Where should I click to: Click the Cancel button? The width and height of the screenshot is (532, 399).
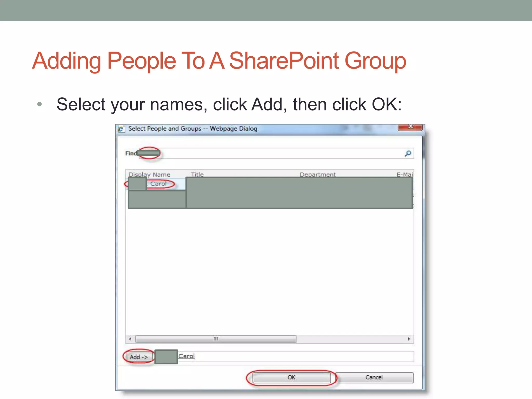coord(374,377)
